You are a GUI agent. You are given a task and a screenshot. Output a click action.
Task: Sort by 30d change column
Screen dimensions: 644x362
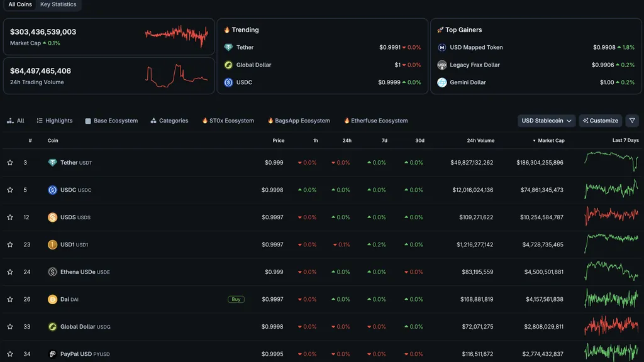coord(419,140)
